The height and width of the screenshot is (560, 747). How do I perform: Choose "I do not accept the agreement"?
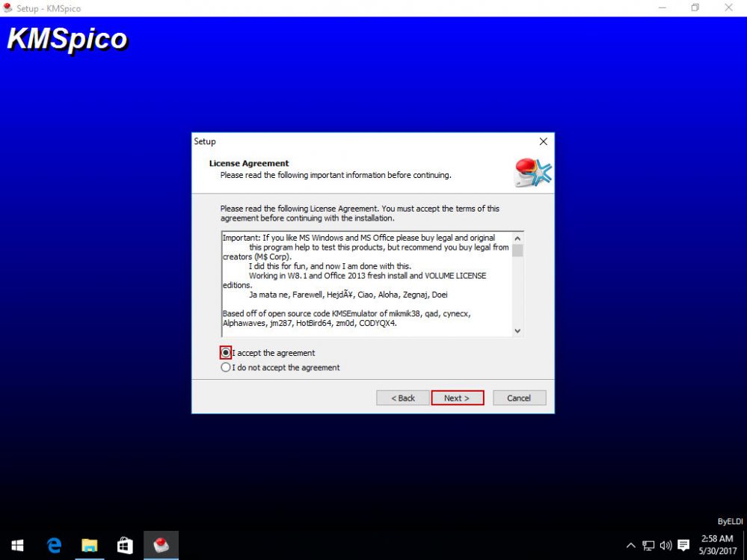pos(226,368)
